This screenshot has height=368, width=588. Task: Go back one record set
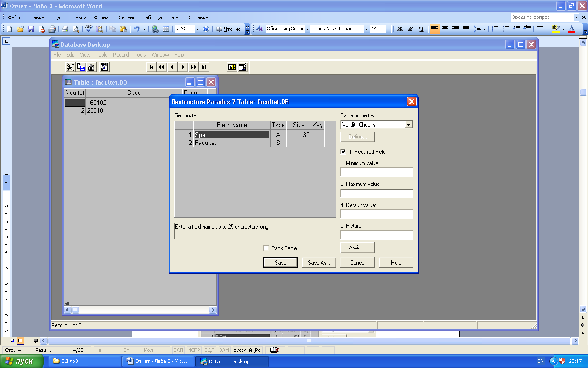coord(162,67)
